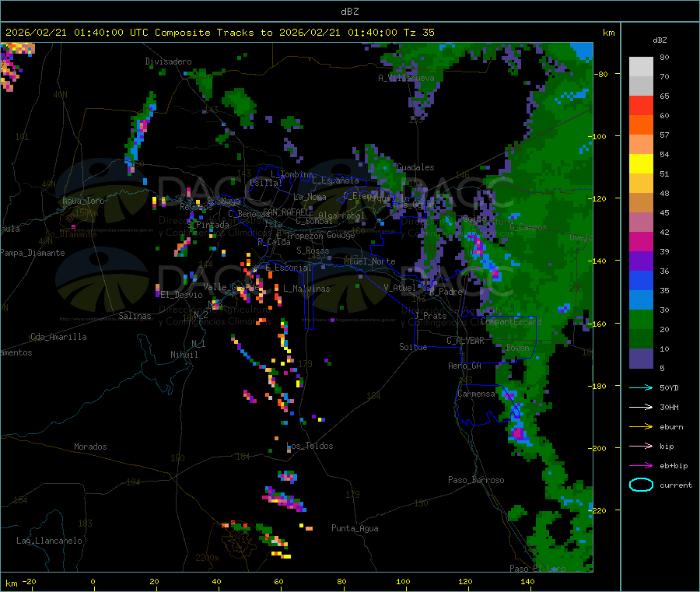The height and width of the screenshot is (592, 700).
Task: Click the Agua_Toro map label
Action: 83,201
